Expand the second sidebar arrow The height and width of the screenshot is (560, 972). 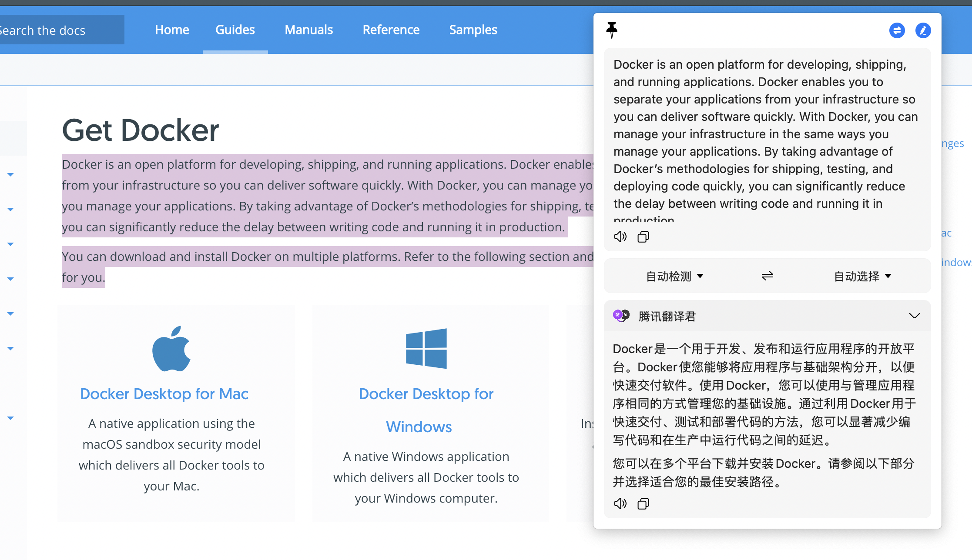tap(10, 210)
